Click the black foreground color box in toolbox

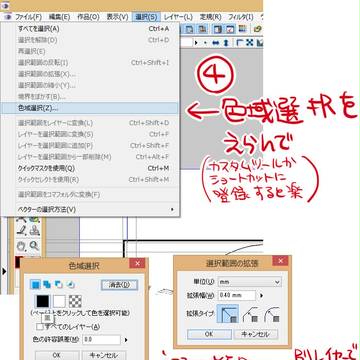pos(18,262)
